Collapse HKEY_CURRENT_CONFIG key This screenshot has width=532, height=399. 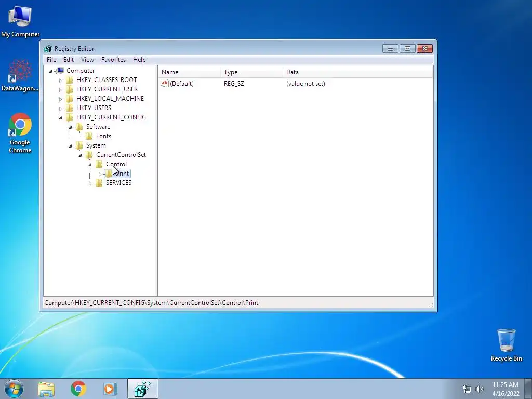(x=60, y=118)
